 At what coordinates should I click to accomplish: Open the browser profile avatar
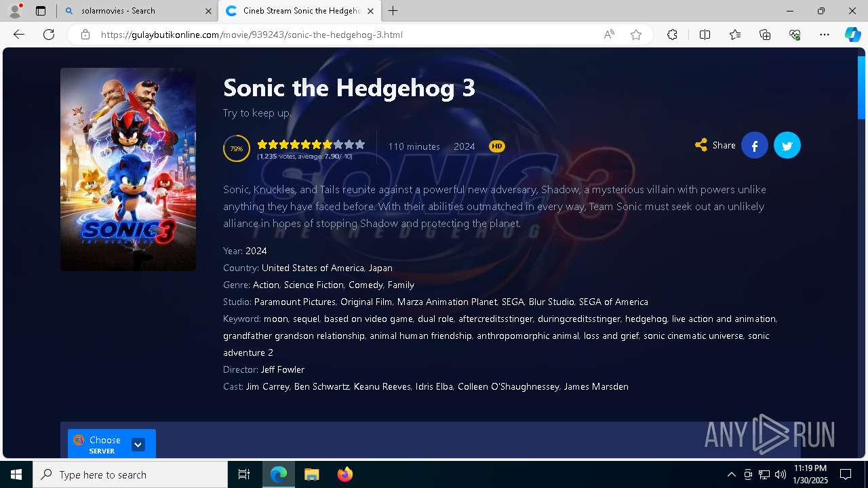coord(14,11)
